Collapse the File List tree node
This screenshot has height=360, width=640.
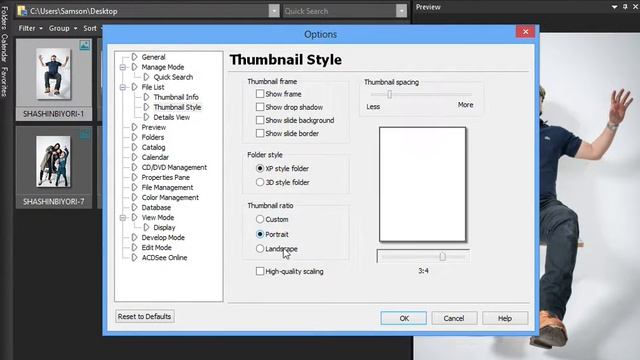(x=122, y=87)
